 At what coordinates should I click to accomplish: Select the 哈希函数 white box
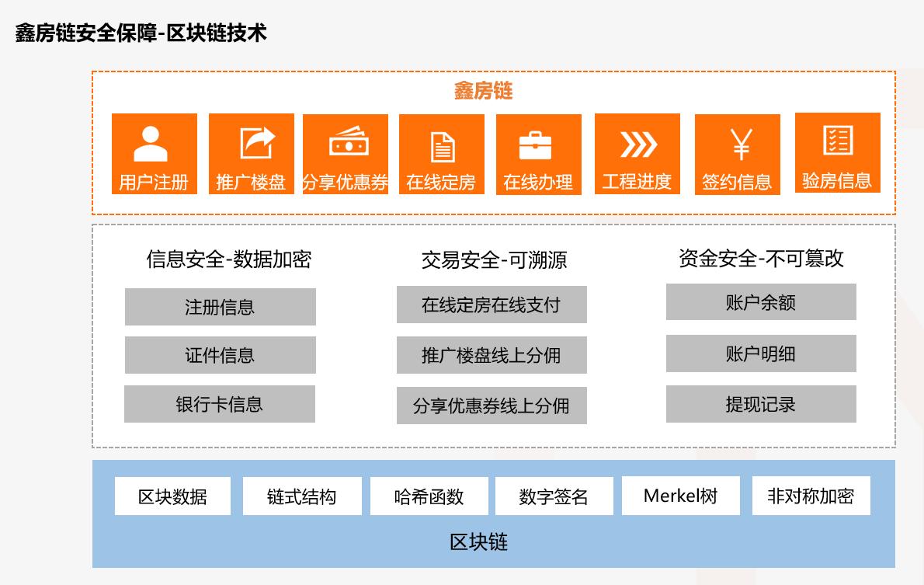point(429,496)
